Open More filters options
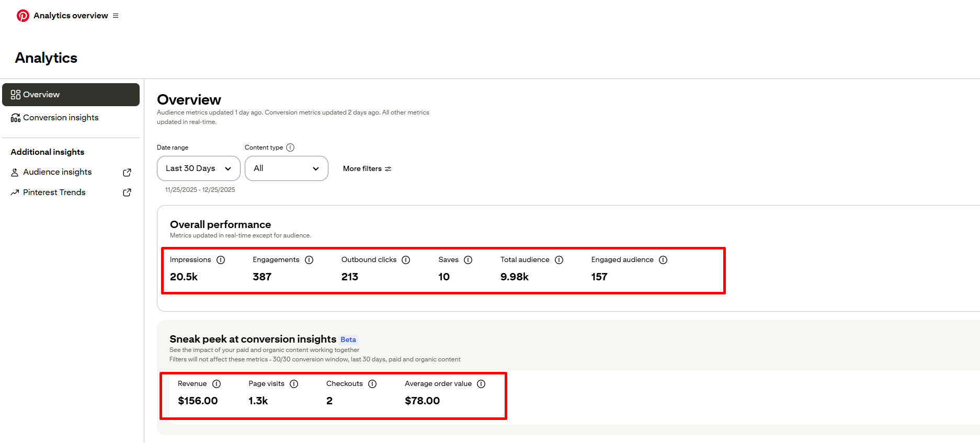The height and width of the screenshot is (443, 980). [367, 168]
